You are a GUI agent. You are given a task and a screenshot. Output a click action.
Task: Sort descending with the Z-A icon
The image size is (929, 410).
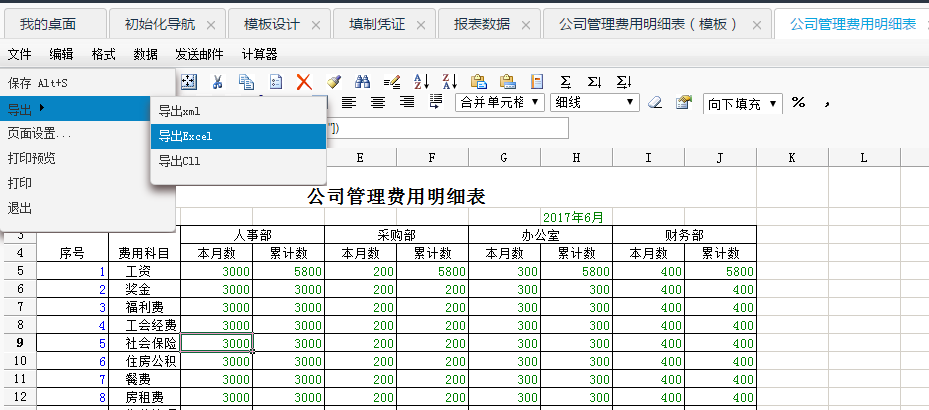pyautogui.click(x=450, y=82)
